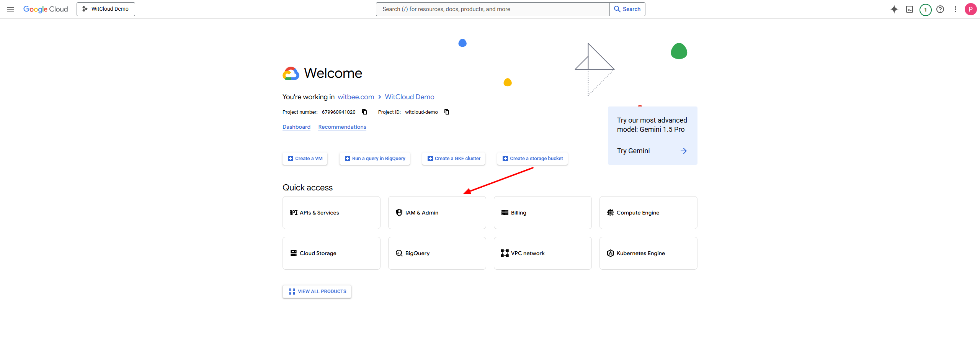This screenshot has width=980, height=362.
Task: Open the Try Gemini link text
Action: 633,151
